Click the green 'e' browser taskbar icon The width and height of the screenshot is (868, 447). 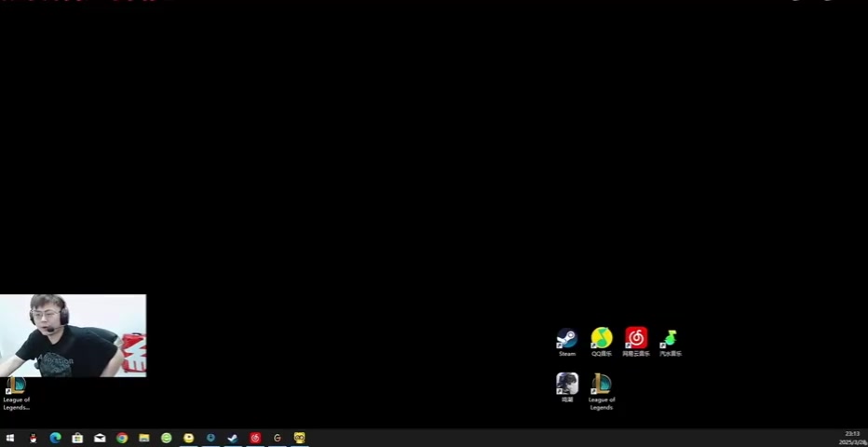click(167, 438)
